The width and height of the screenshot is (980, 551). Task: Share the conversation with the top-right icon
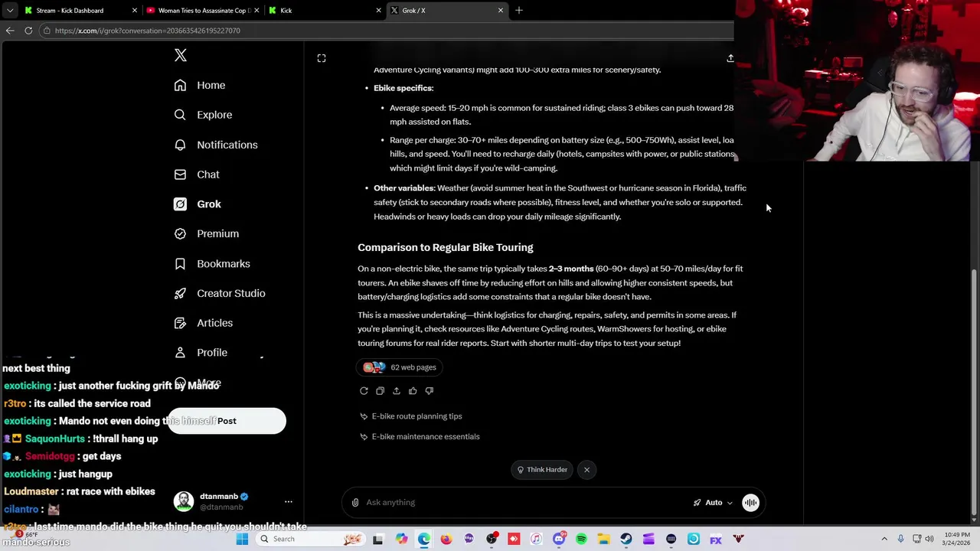pyautogui.click(x=730, y=58)
